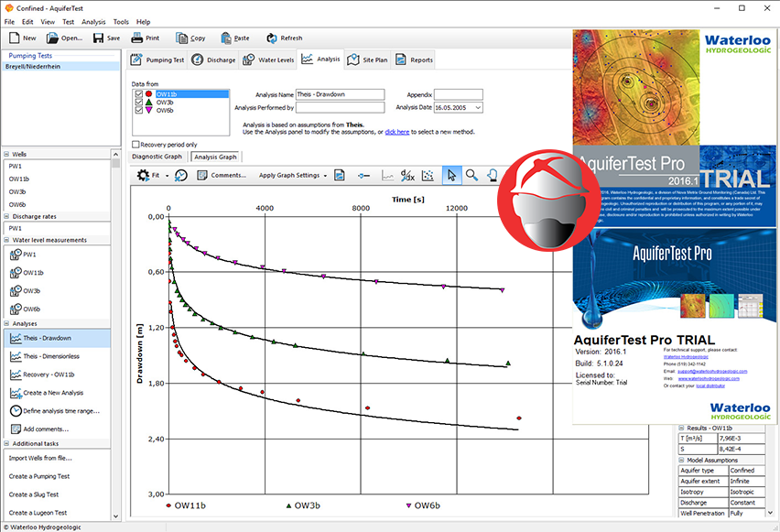Click the Analysis Performed by field
Image resolution: width=780 pixels, height=532 pixels.
tap(341, 107)
